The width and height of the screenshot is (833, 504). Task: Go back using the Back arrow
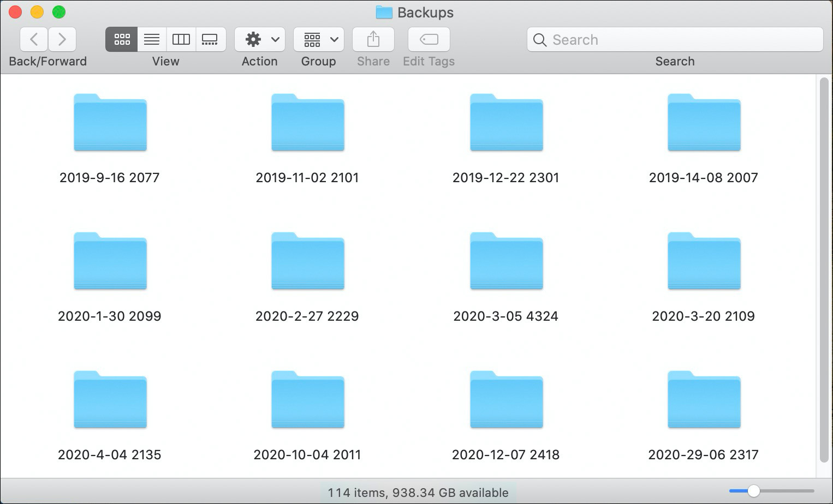[x=33, y=39]
